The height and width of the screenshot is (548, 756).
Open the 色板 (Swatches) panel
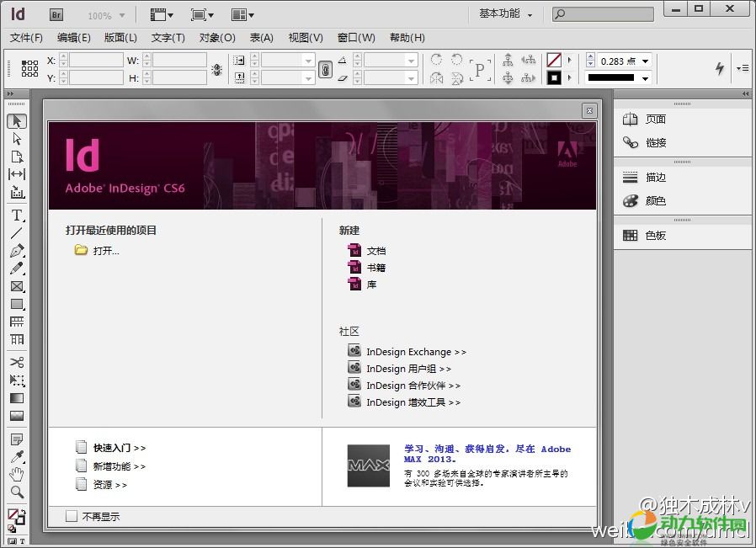pyautogui.click(x=655, y=236)
